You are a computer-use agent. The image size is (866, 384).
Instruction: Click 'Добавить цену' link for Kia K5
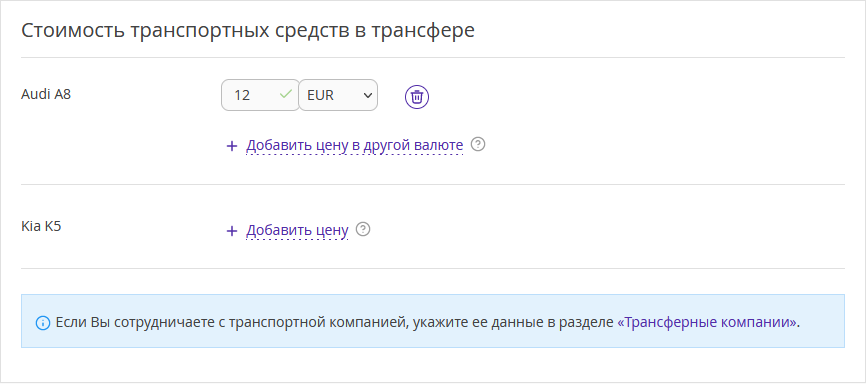pyautogui.click(x=297, y=230)
